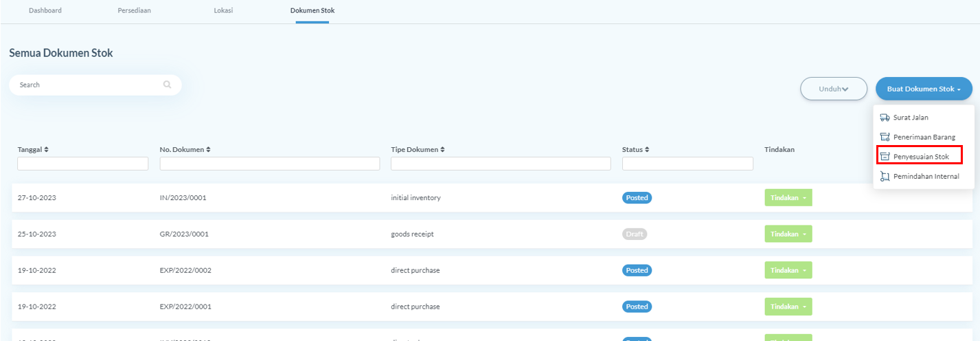
Task: Choose Penyesuaian Stok from the menu
Action: 924,157
